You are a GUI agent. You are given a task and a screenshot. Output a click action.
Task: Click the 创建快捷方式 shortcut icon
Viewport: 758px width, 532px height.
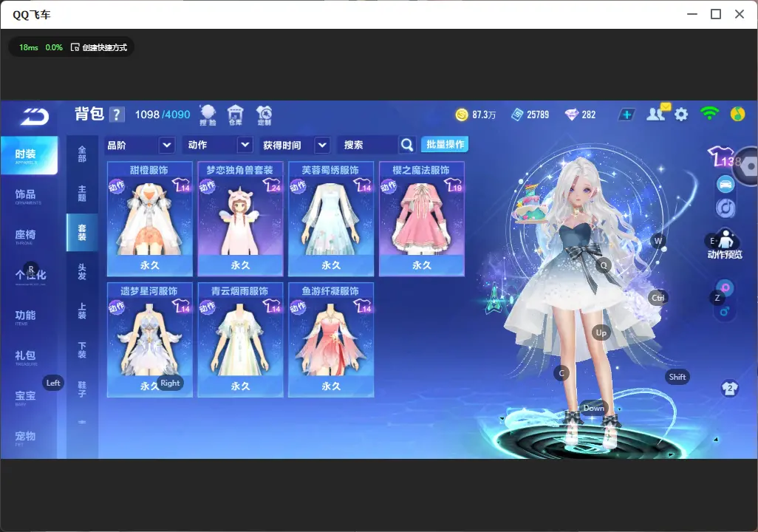(x=75, y=47)
